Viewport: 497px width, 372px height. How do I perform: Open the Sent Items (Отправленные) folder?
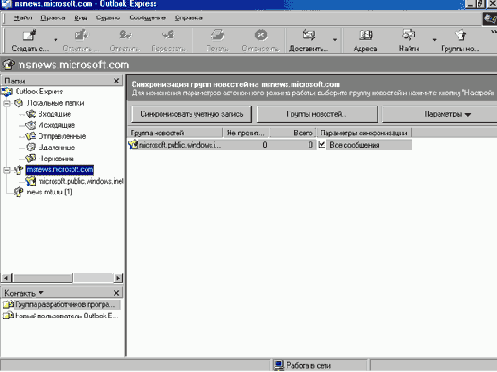coord(62,136)
